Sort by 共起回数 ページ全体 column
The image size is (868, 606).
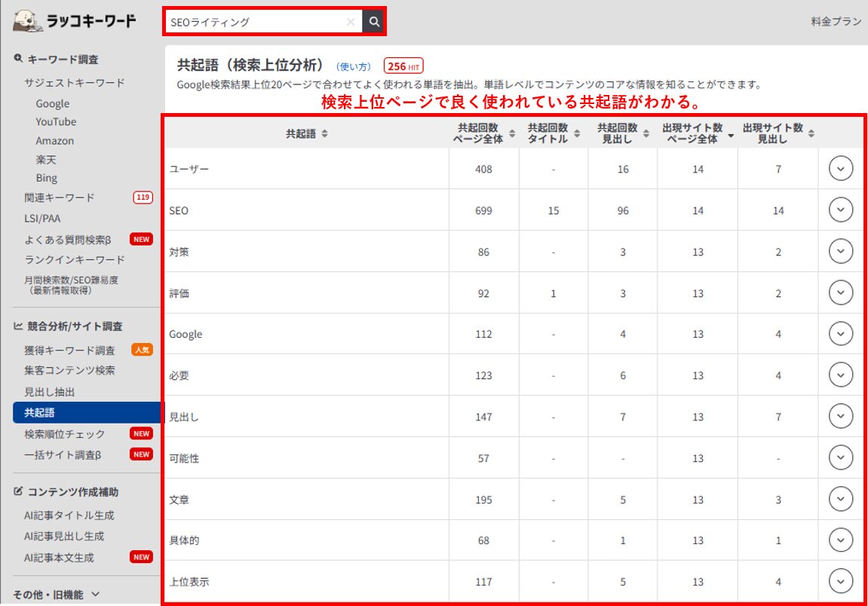pyautogui.click(x=512, y=133)
